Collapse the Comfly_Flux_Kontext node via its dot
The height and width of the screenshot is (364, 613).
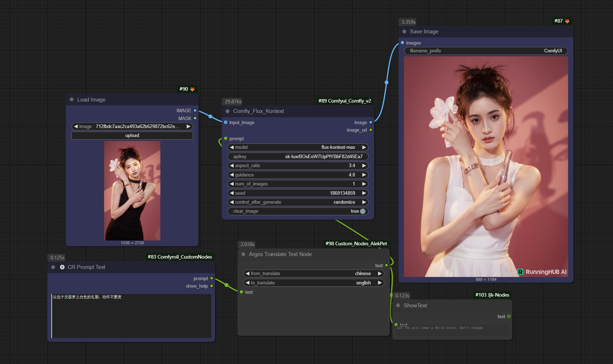click(x=228, y=111)
